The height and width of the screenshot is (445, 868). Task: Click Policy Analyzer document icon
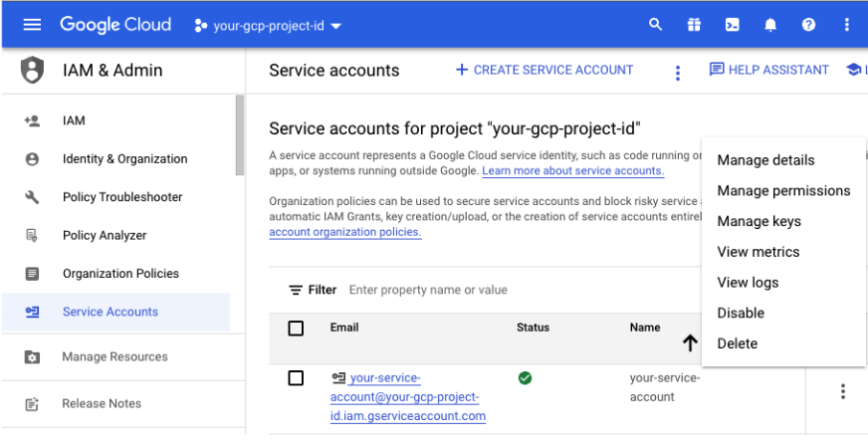32,236
